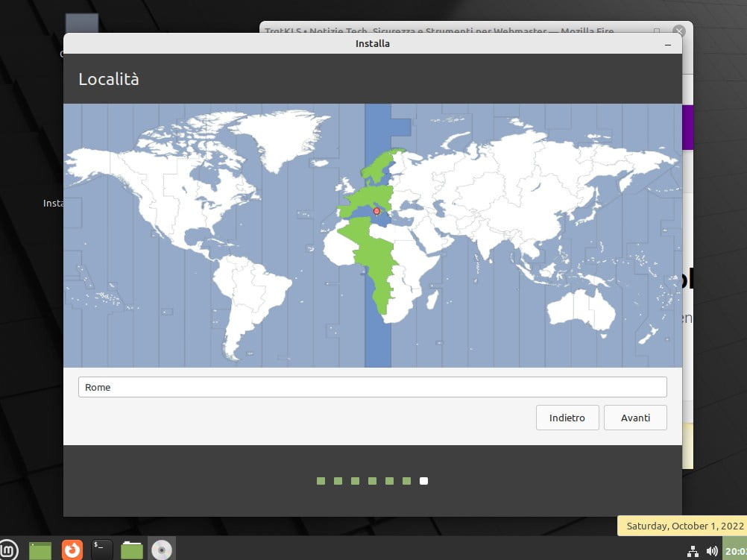Click the show desktop icon in taskbar
This screenshot has height=560, width=747.
click(40, 550)
